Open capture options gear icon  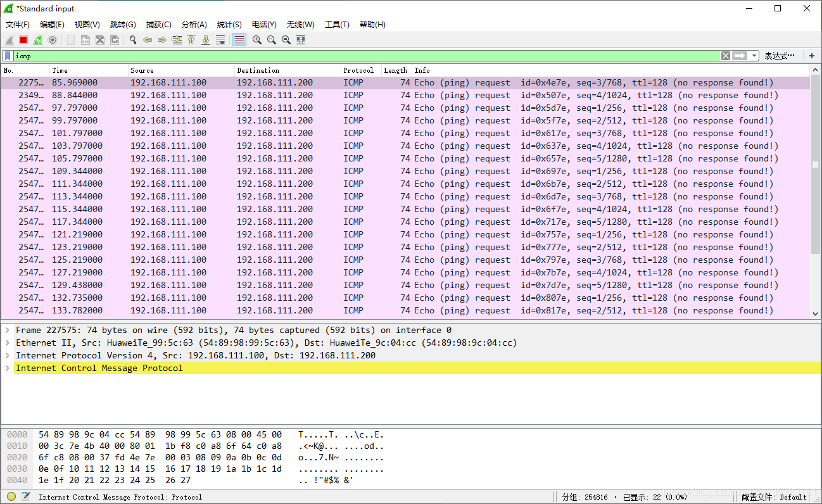pyautogui.click(x=53, y=40)
